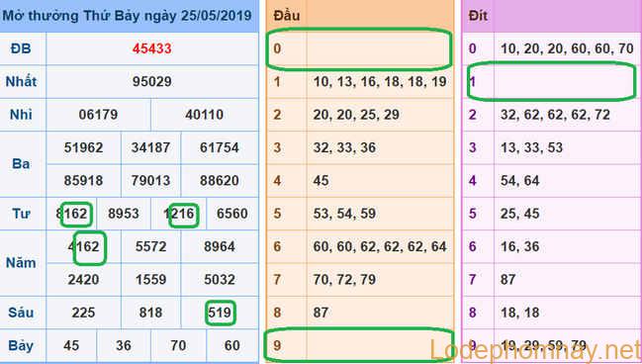Click the ĐB row label
Screen dimensions: 642x364
[21, 48]
